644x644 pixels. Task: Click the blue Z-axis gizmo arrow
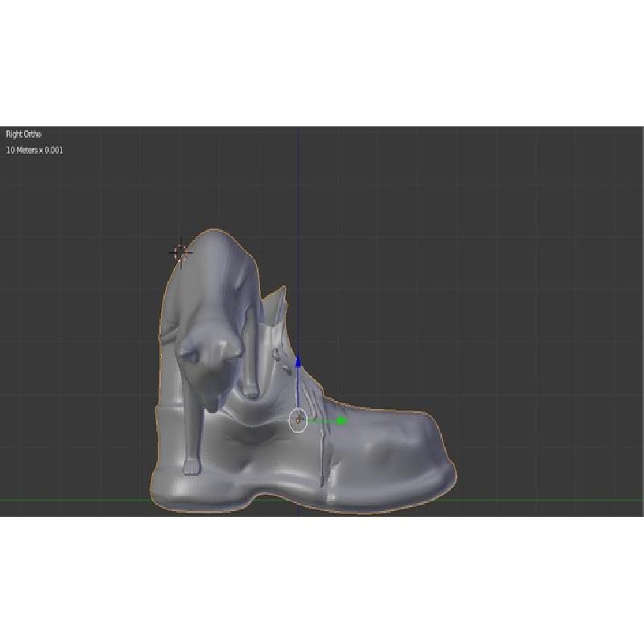(x=298, y=363)
